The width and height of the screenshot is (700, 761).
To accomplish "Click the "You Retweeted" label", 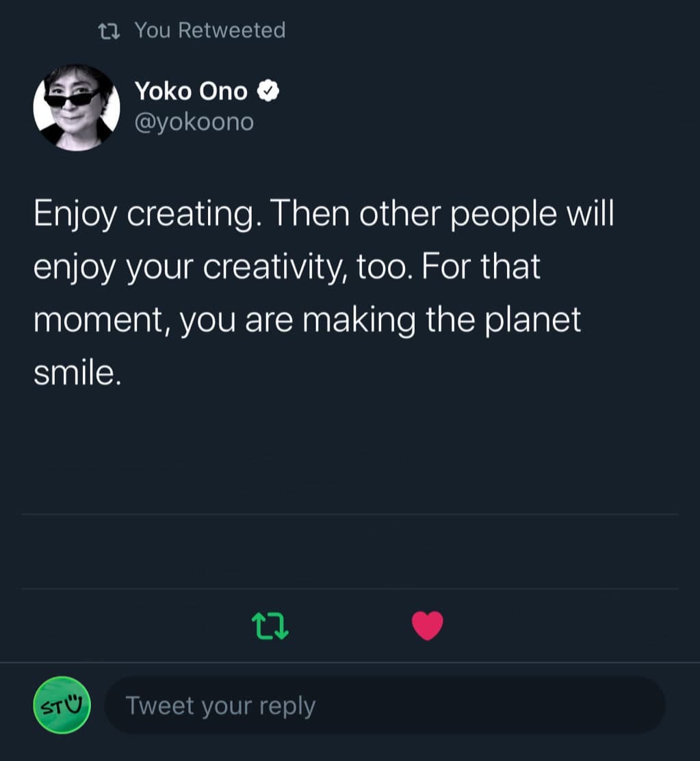I will [x=209, y=30].
